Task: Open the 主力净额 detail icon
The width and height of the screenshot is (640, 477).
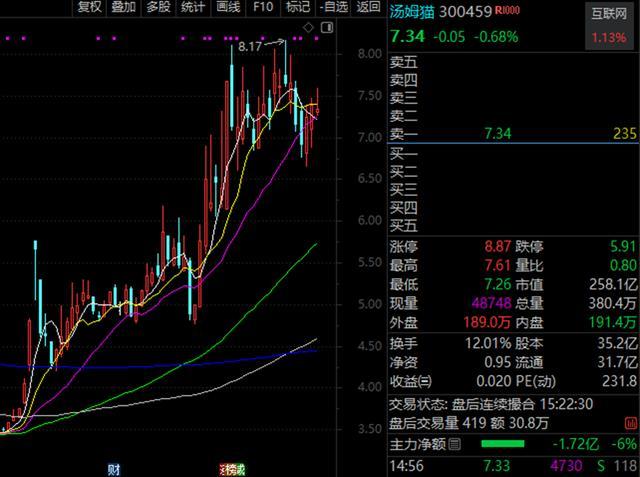Action: point(454,444)
